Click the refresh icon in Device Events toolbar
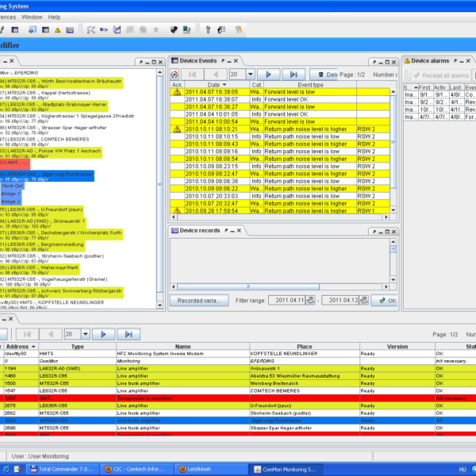The width and height of the screenshot is (476, 476). (175, 74)
